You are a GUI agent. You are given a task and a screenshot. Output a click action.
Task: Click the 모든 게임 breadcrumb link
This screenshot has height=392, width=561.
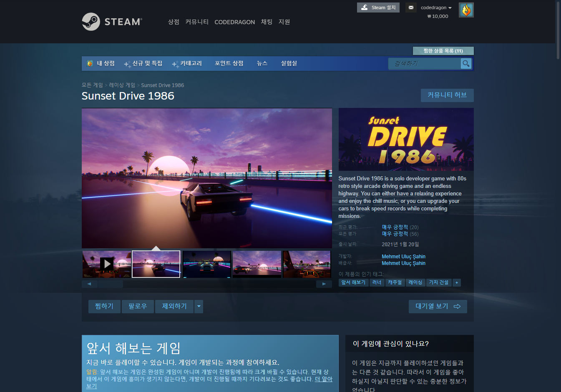coord(92,85)
